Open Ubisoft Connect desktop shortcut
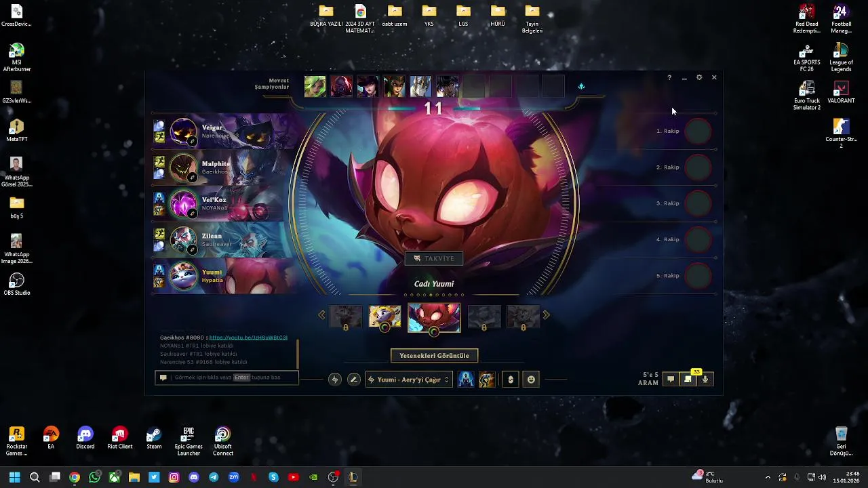Screen dimensions: 868x488 coord(223,441)
